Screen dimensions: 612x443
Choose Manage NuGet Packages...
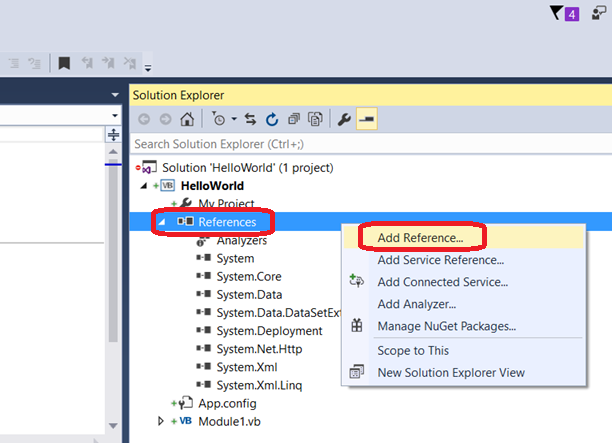(x=464, y=326)
